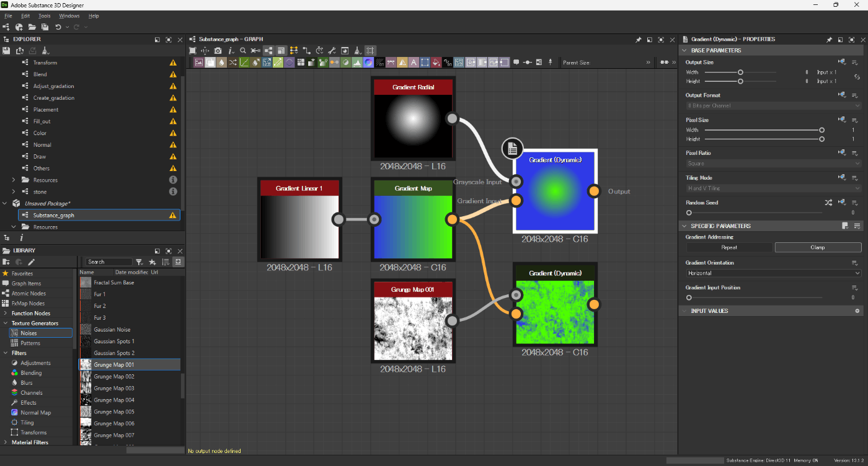868x466 pixels.
Task: Click the Library add folder icon
Action: (x=6, y=262)
